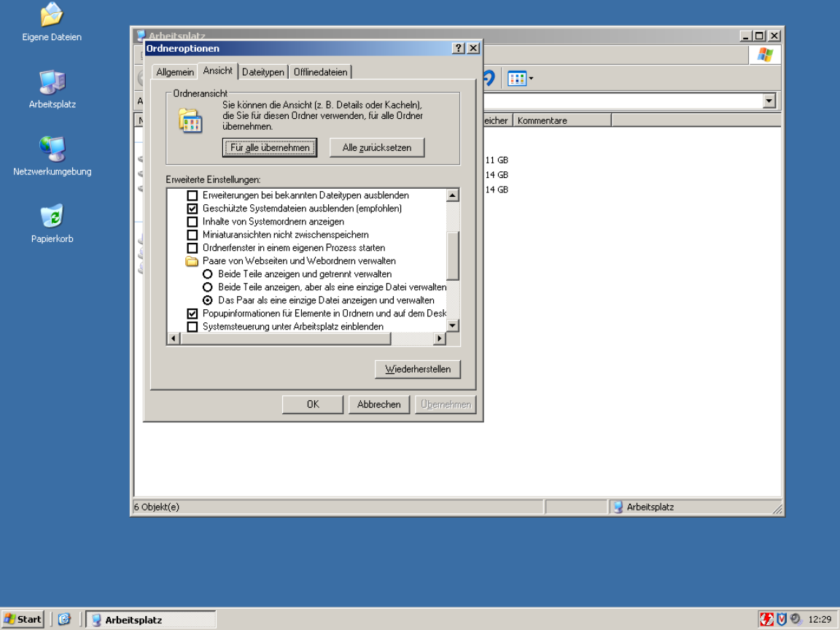Screen dimensions: 840x630
Task: Click the shield tray icon
Action: tap(782, 619)
